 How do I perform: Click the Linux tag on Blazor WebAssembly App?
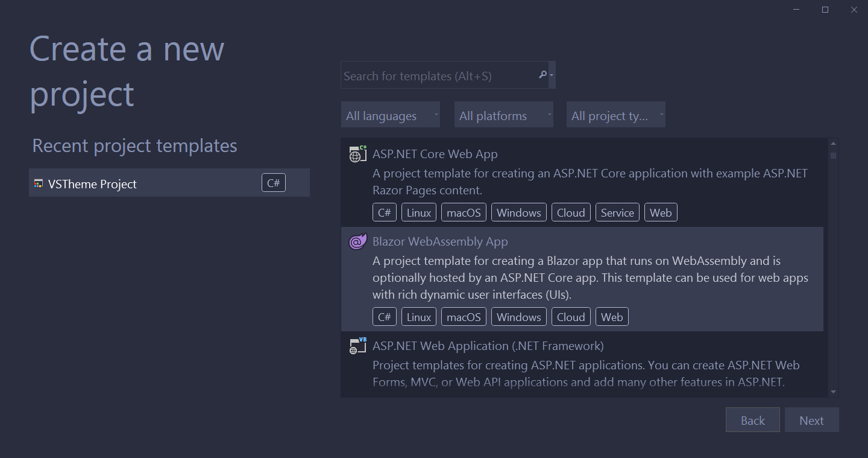point(418,316)
